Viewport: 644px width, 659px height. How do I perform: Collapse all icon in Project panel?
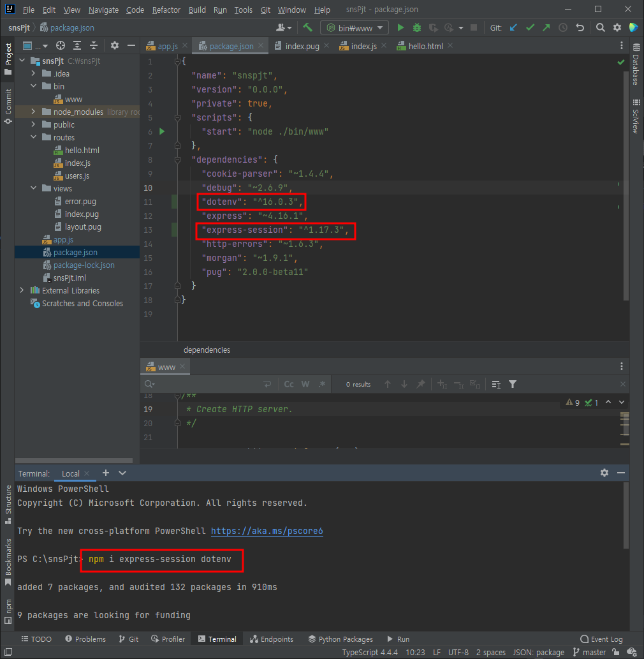(x=94, y=45)
